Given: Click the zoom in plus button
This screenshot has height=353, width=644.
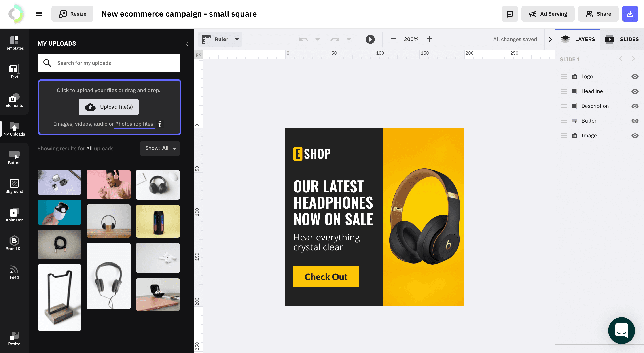Looking at the screenshot, I should pos(429,39).
